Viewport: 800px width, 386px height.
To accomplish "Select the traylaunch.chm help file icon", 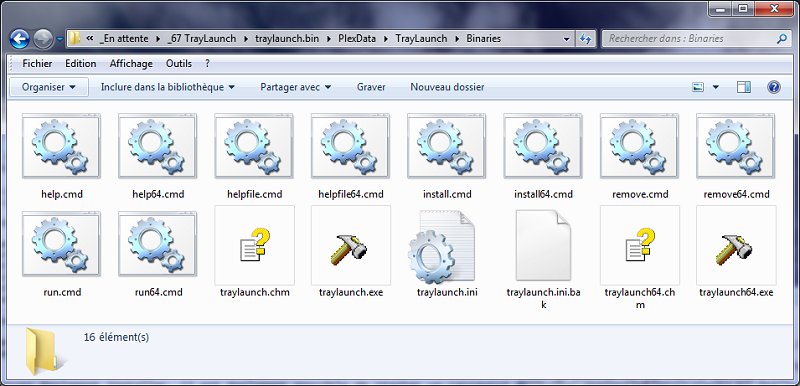I will (x=255, y=245).
